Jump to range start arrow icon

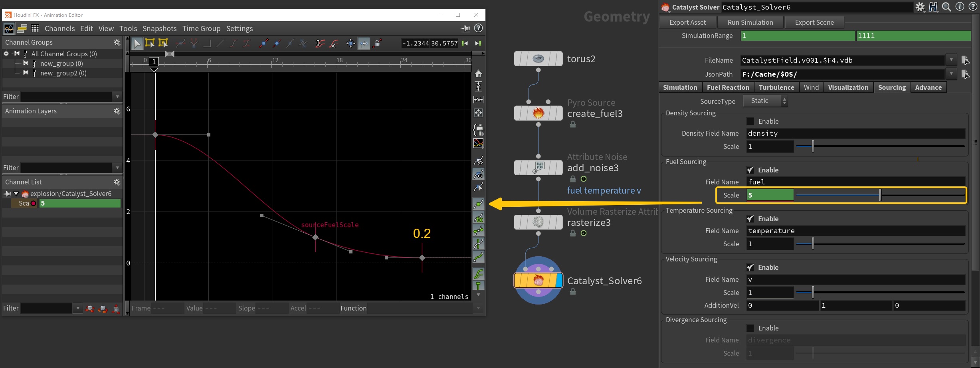tap(465, 43)
